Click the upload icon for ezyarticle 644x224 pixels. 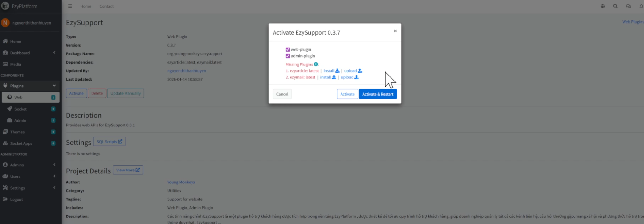360,71
